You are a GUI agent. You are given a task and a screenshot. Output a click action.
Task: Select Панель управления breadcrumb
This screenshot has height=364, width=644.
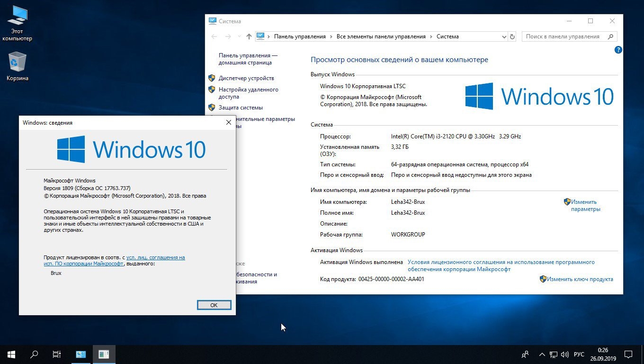tap(300, 36)
